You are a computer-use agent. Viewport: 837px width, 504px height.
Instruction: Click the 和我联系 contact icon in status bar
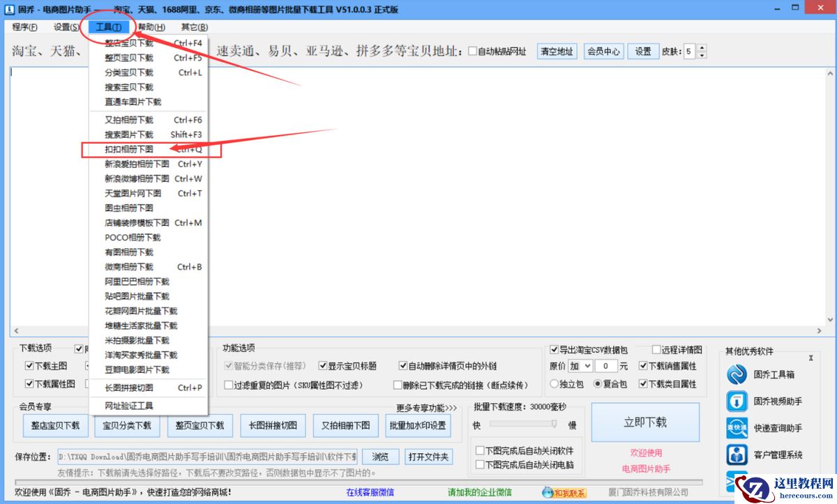click(x=566, y=493)
